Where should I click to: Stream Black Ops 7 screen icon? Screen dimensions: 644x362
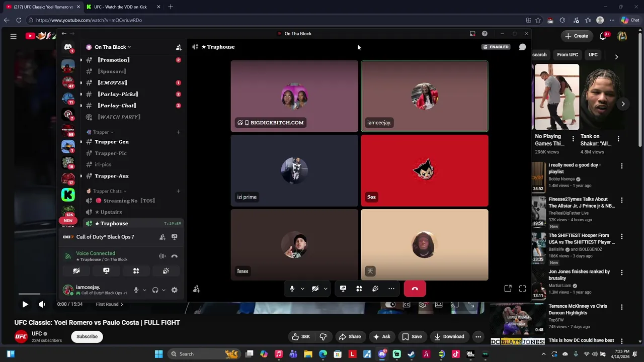(x=175, y=237)
